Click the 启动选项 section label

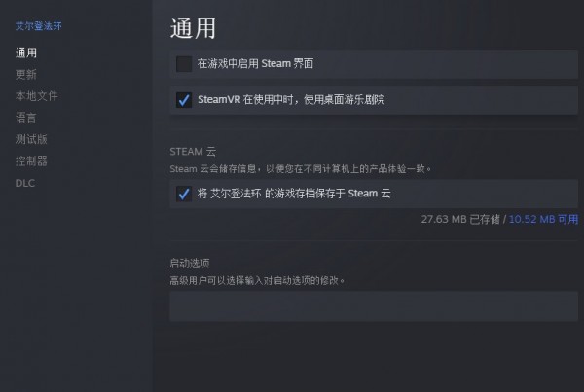(x=190, y=263)
